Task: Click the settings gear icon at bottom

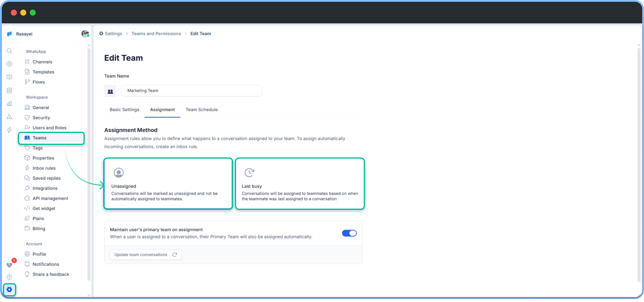Action: [x=10, y=289]
